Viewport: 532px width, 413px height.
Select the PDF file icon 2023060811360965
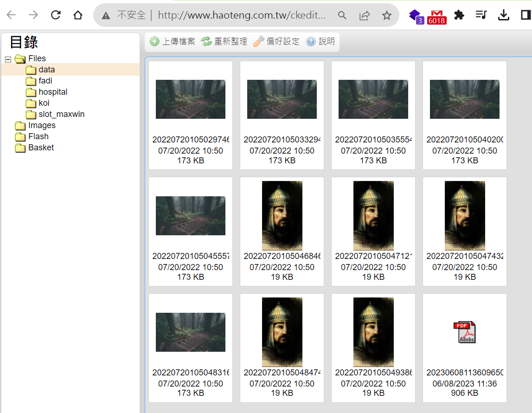pos(464,332)
